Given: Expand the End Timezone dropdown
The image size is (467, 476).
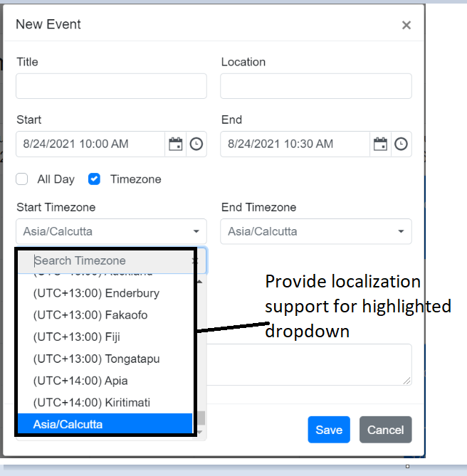Looking at the screenshot, I should coord(316,231).
